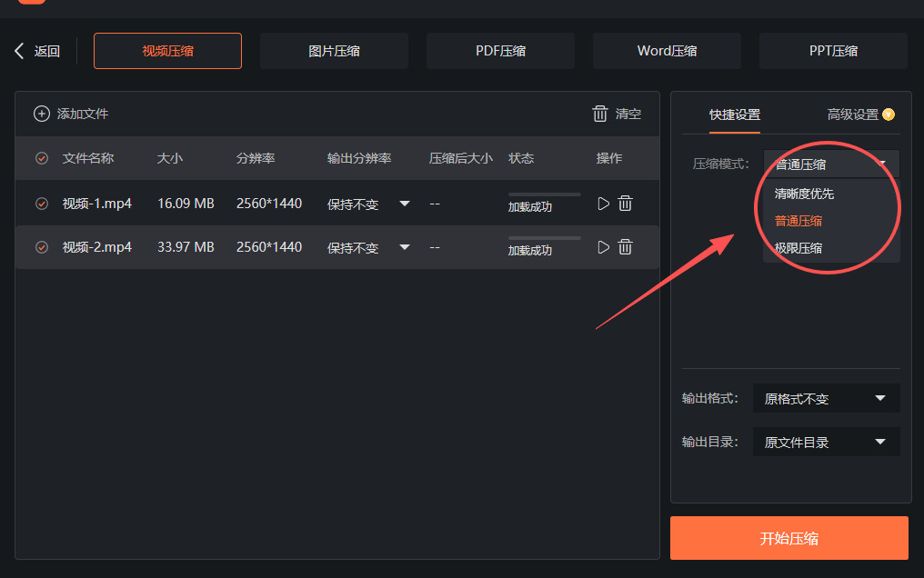The width and height of the screenshot is (924, 578).
Task: Click the plus icon for 添加文件
Action: [x=41, y=114]
